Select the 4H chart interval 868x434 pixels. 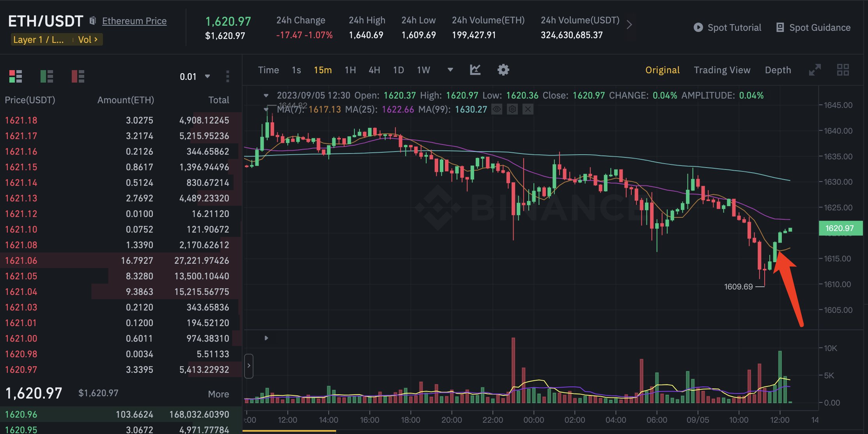coord(374,70)
